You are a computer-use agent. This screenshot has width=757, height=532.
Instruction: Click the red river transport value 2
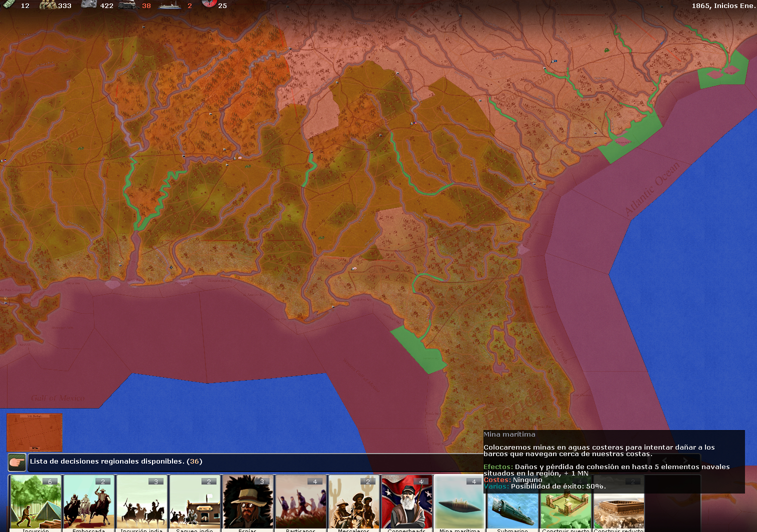click(189, 5)
